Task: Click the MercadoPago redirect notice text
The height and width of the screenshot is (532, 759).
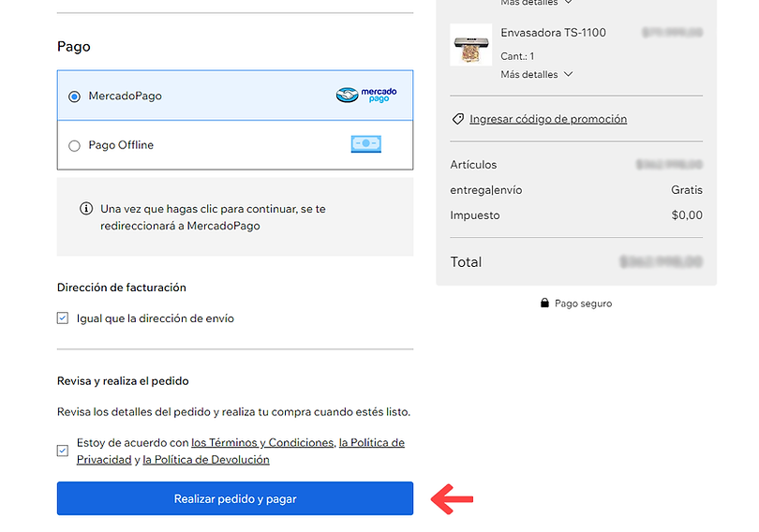Action: (213, 217)
